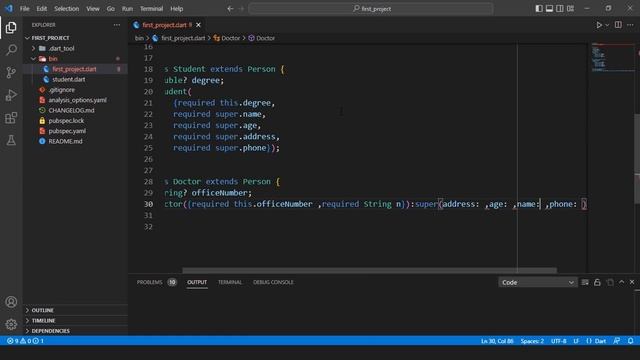
Task: Click Ln 30, Col 86 status item
Action: (497, 341)
